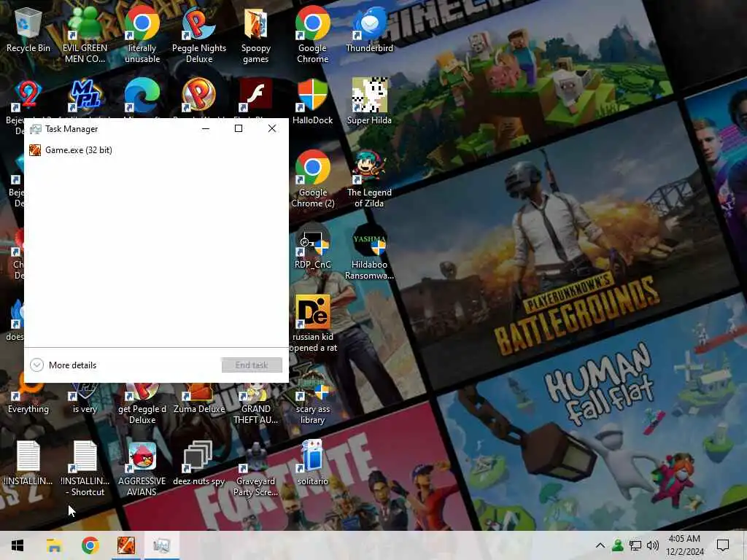Select the 'is very' desktop shortcut
The width and height of the screenshot is (747, 560).
click(85, 399)
